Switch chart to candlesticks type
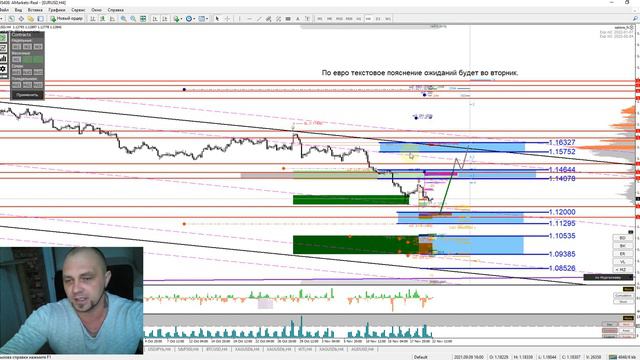Image resolution: width=640 pixels, height=360 pixels. 102,19
